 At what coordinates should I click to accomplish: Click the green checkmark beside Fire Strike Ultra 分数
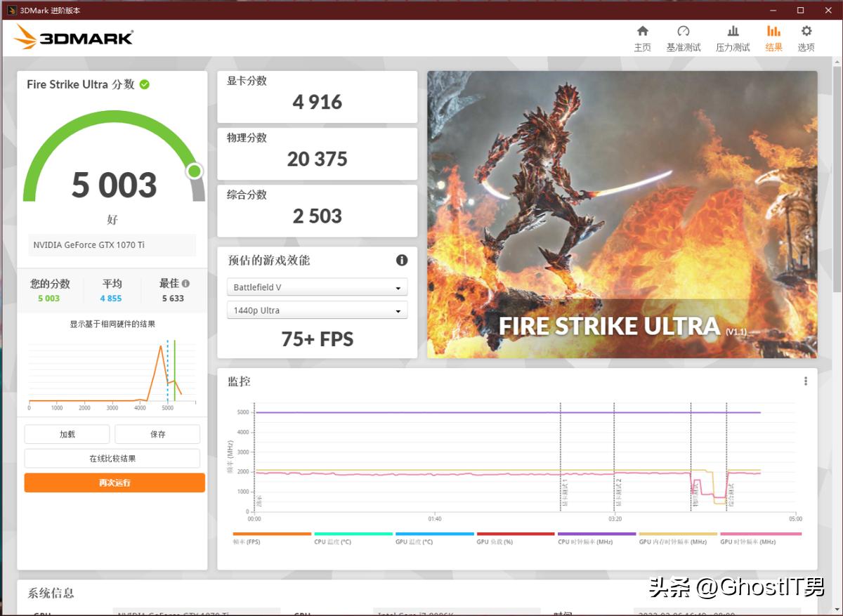(x=145, y=84)
